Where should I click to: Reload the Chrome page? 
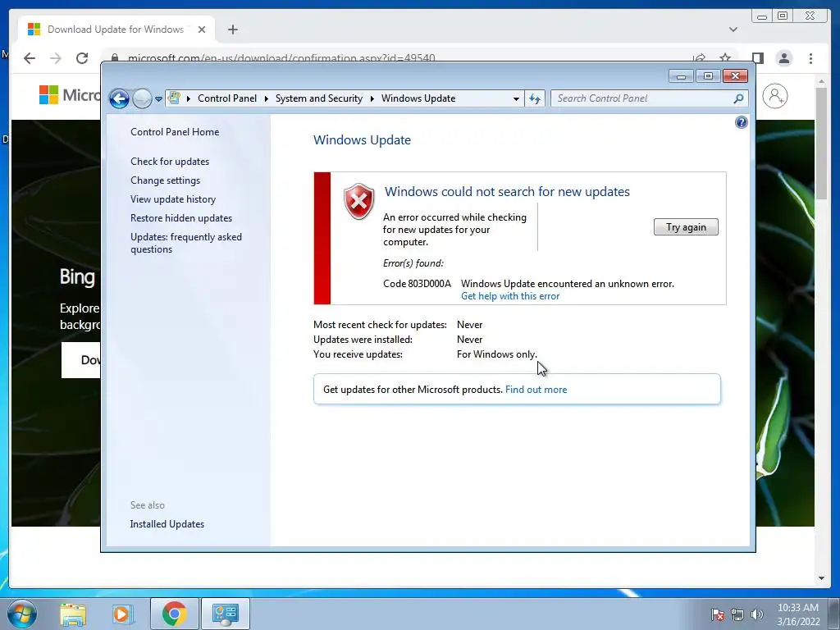pyautogui.click(x=82, y=58)
